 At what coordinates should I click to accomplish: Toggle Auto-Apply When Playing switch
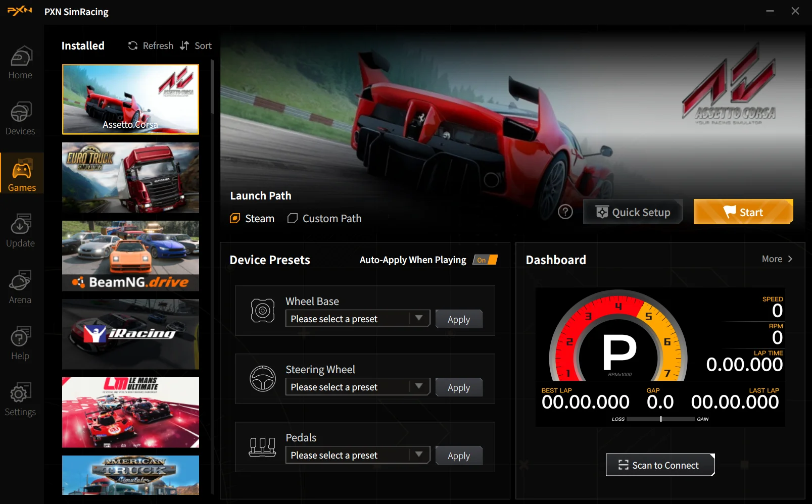pos(485,260)
